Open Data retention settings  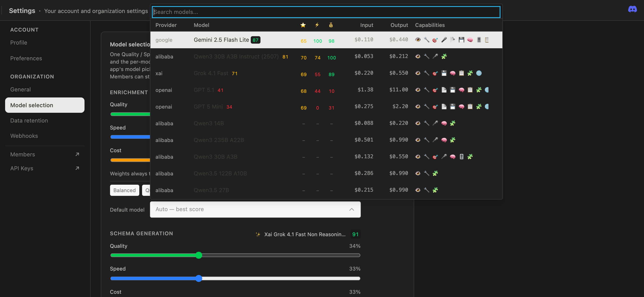[x=29, y=120]
